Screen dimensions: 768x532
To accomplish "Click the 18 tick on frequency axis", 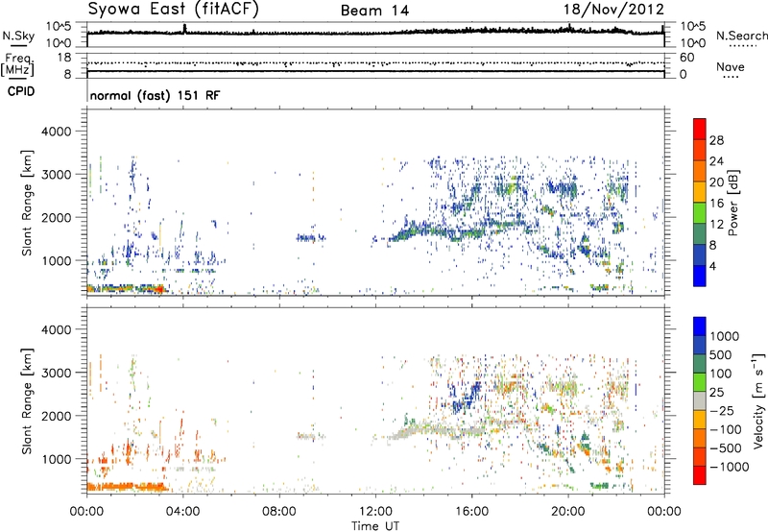I will [x=64, y=58].
